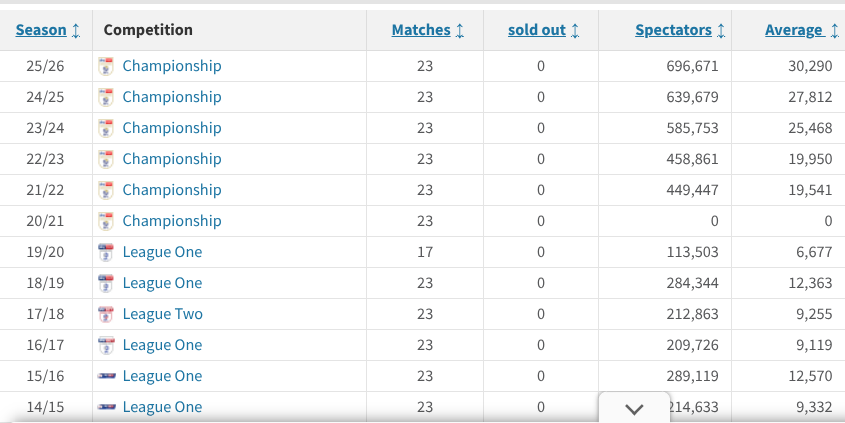Click the sort arrows beside sold out
Viewport: 845px width, 423px height.
[x=575, y=30]
